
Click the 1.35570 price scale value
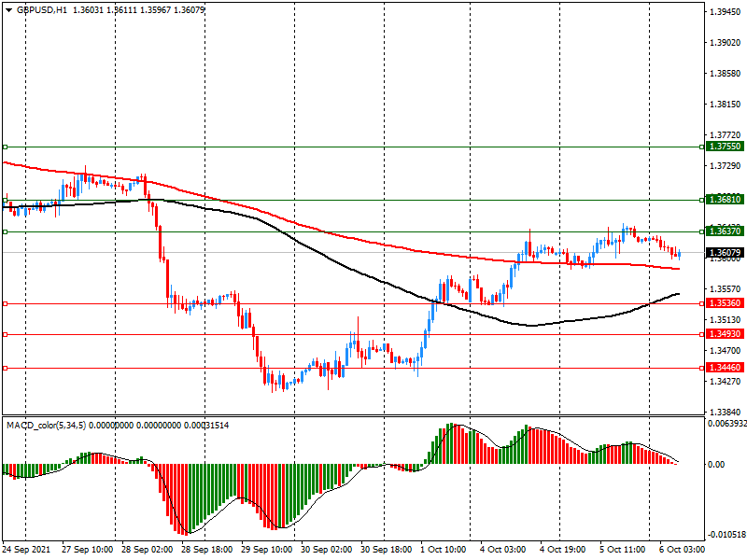click(x=726, y=289)
